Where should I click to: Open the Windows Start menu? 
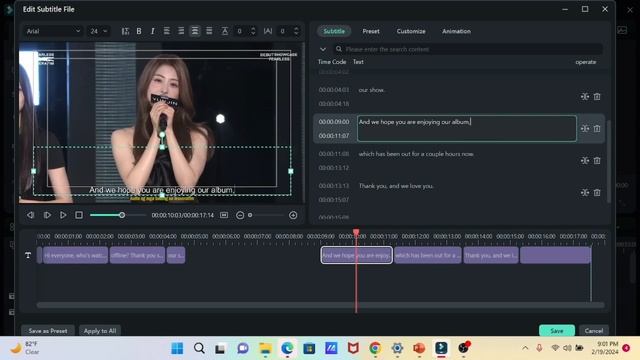click(x=177, y=348)
